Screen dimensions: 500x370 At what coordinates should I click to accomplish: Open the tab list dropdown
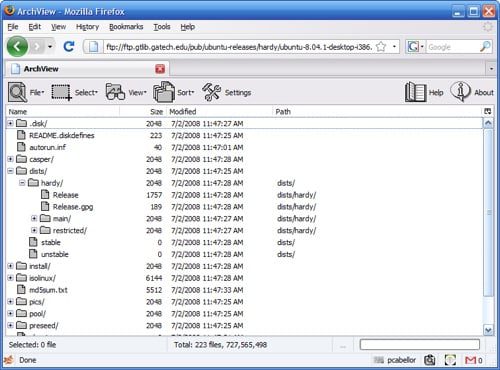click(491, 69)
